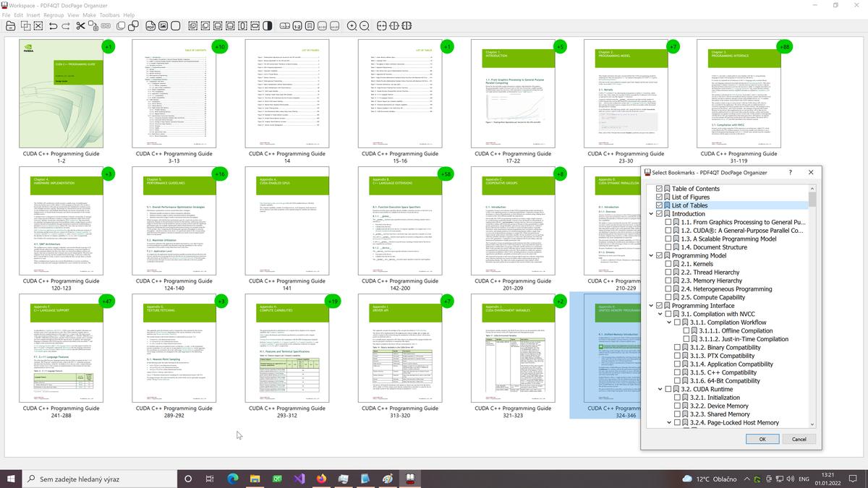Click the Zoom Out magnifier icon
868x488 pixels.
click(363, 26)
